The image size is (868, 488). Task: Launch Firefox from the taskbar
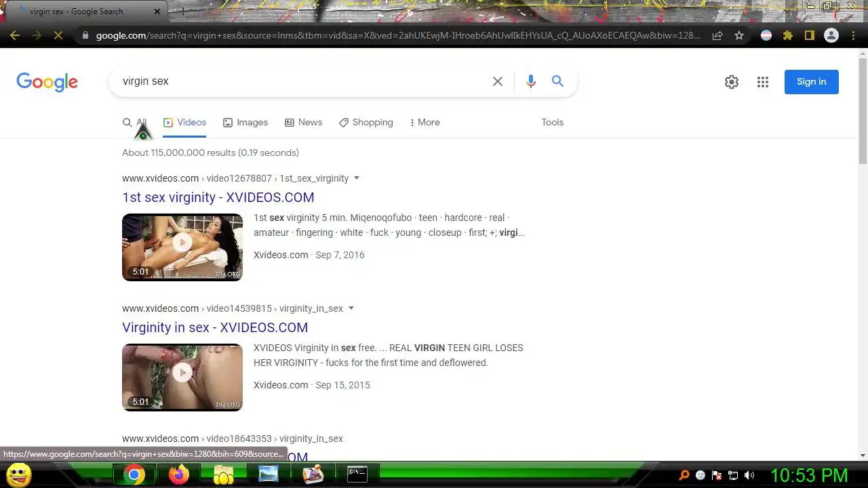click(x=179, y=475)
